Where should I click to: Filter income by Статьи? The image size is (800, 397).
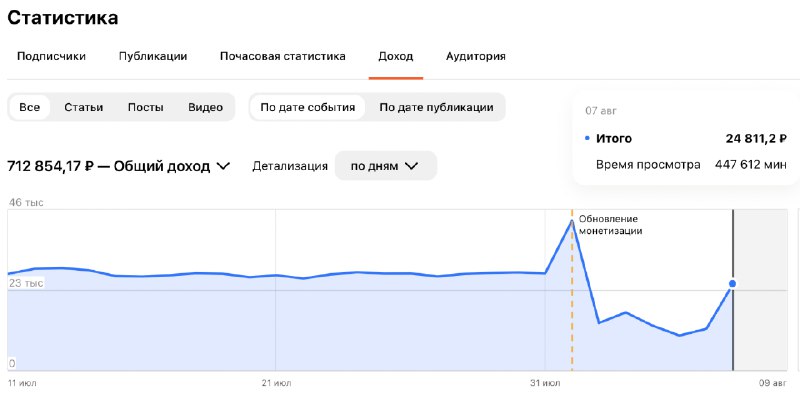tap(84, 107)
